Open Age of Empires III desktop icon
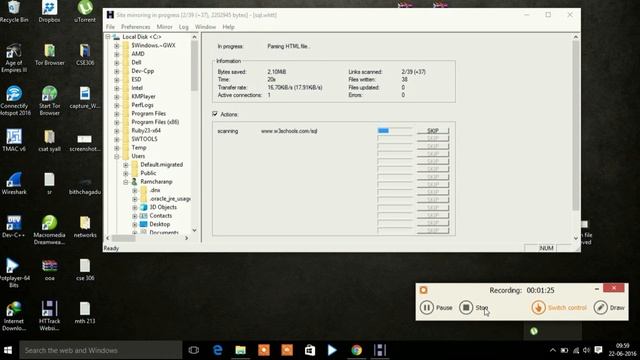Screen dimensions: 640x360 (14, 58)
